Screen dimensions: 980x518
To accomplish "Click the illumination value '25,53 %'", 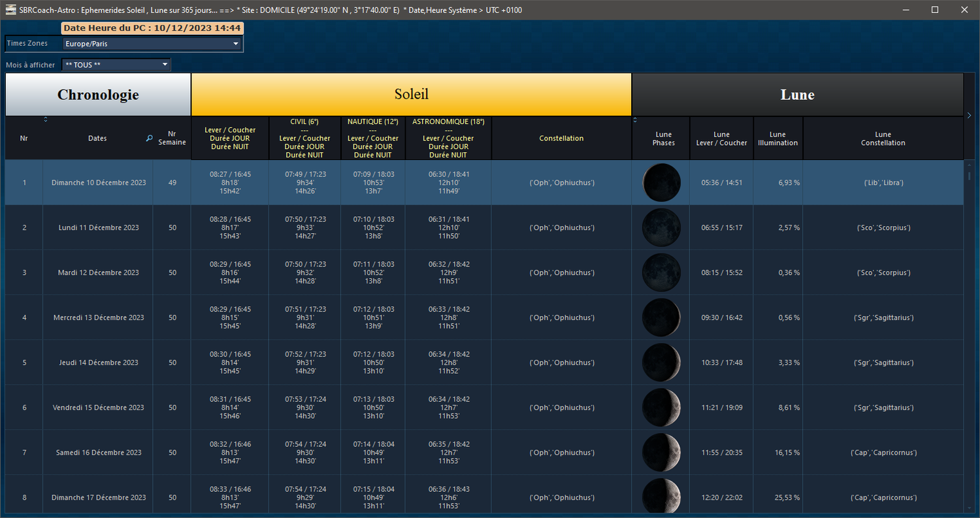I will (787, 498).
